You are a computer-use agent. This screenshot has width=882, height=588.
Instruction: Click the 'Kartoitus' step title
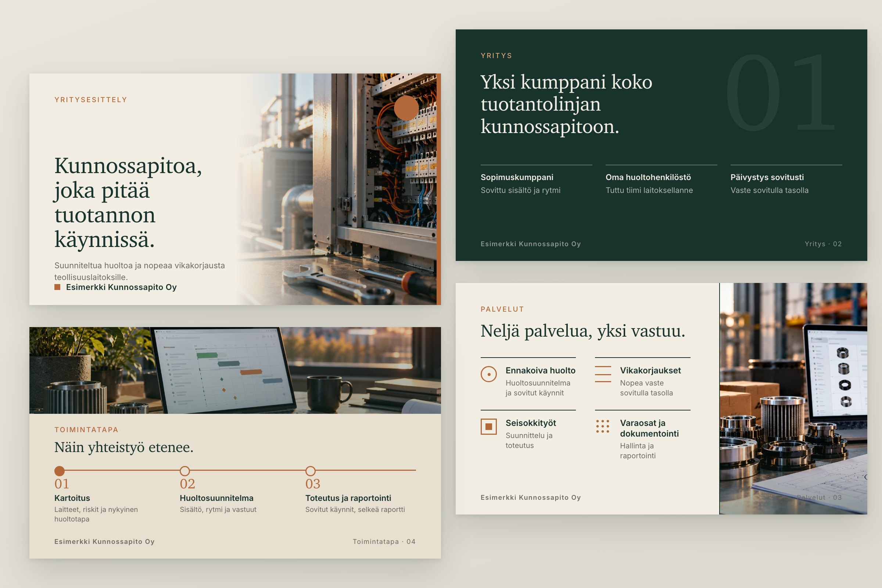[72, 498]
